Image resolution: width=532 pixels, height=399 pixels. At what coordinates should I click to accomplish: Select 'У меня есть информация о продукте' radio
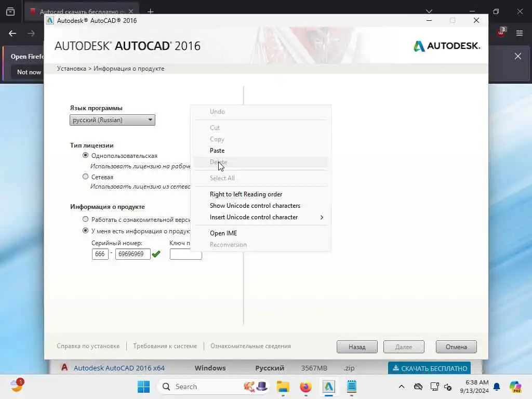(x=86, y=230)
